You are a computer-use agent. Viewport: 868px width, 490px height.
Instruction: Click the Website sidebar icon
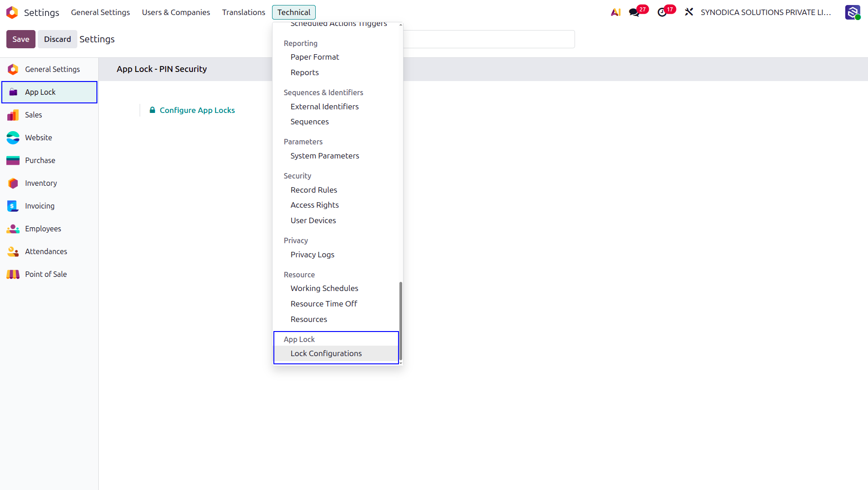click(13, 138)
